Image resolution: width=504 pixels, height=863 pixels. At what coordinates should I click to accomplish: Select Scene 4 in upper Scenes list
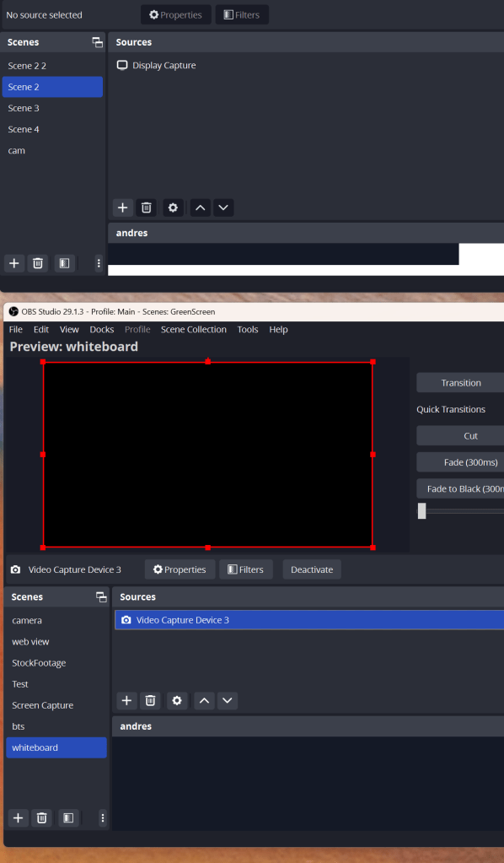pyautogui.click(x=52, y=129)
